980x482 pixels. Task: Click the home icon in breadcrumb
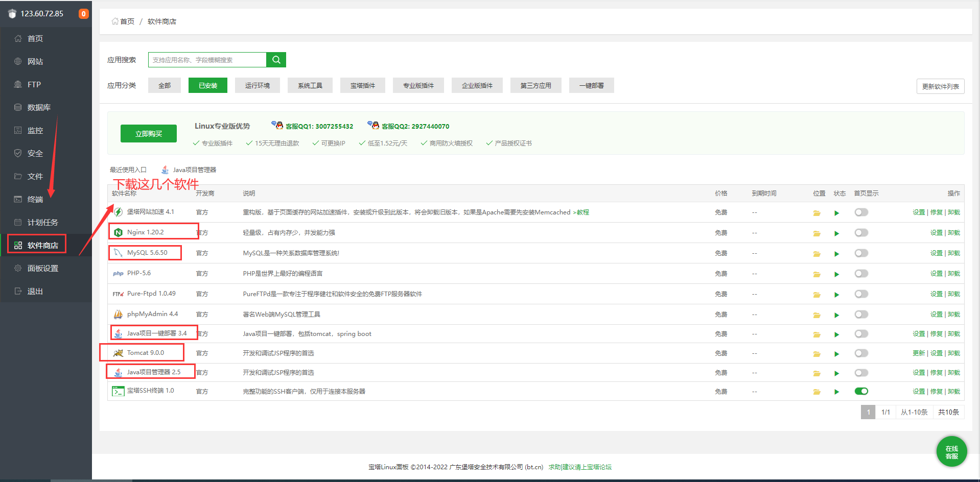[x=115, y=21]
